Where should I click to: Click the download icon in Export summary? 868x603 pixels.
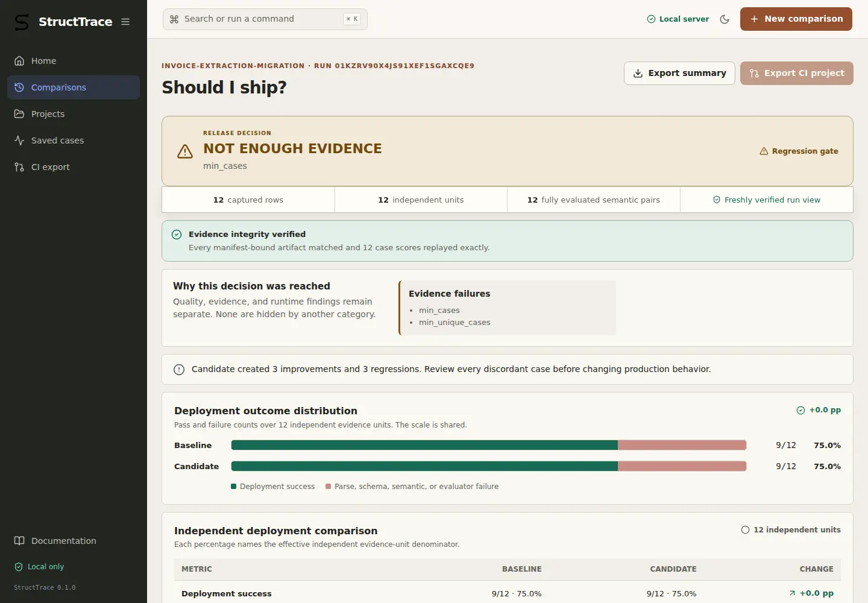click(638, 74)
